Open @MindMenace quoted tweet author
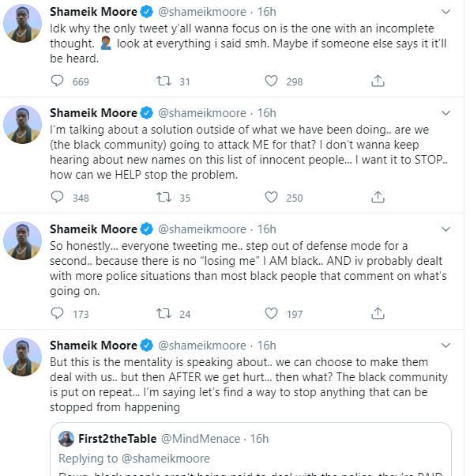 click(x=201, y=439)
